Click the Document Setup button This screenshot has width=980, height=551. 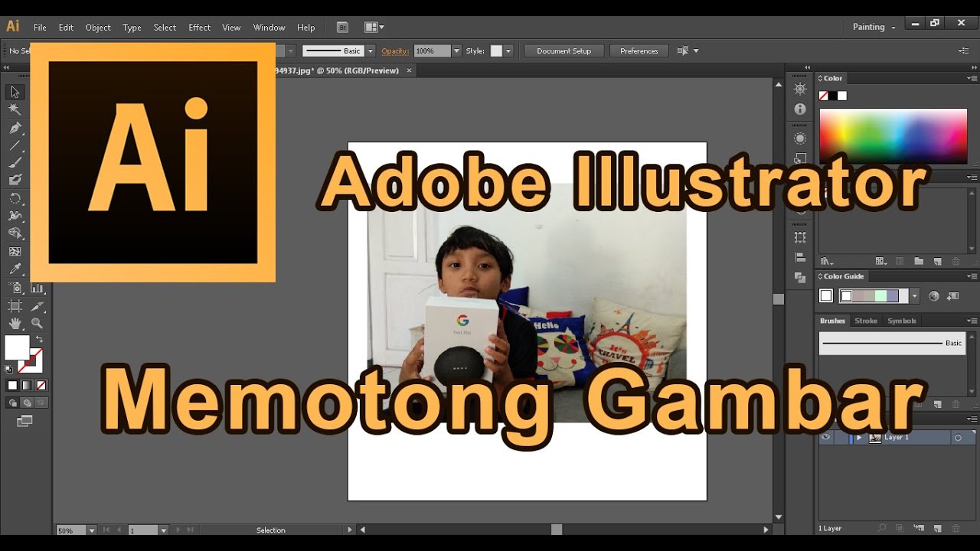pos(564,51)
